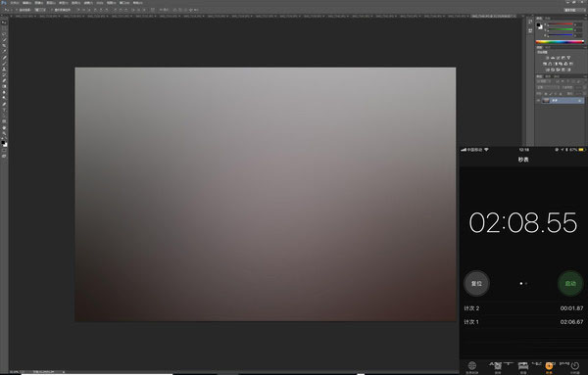This screenshot has height=375, width=588.
Task: Add an Invert adjustment layer
Action: coord(547,70)
